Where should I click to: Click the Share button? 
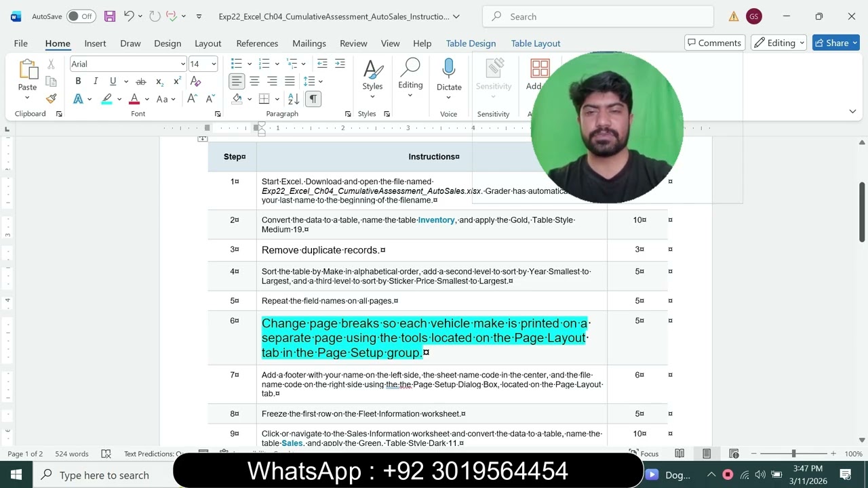[x=836, y=43]
